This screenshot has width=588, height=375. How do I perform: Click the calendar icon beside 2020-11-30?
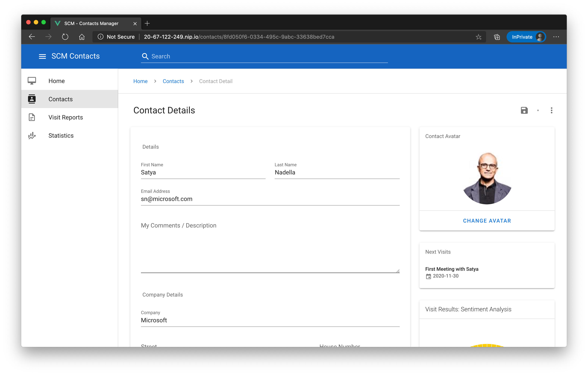pos(428,276)
